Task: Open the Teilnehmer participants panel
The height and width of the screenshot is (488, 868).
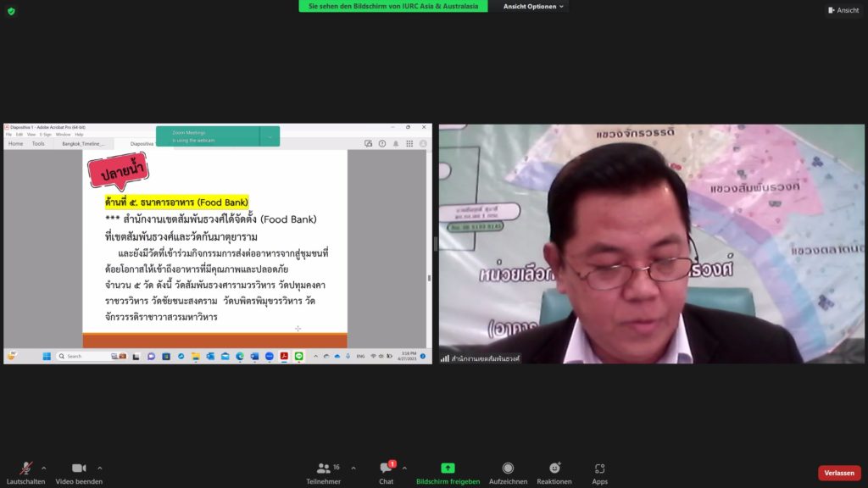Action: (x=323, y=469)
